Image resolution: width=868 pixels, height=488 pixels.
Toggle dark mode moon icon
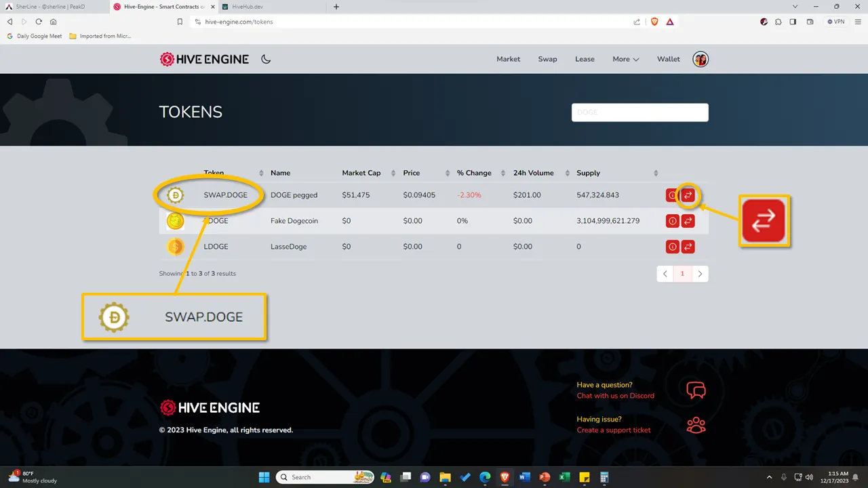266,59
